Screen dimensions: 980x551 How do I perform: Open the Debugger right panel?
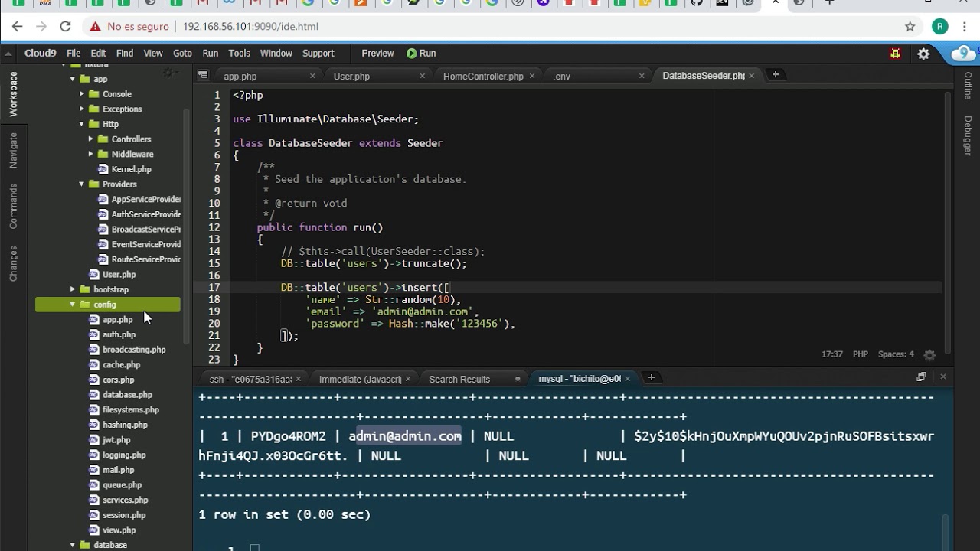pyautogui.click(x=969, y=135)
